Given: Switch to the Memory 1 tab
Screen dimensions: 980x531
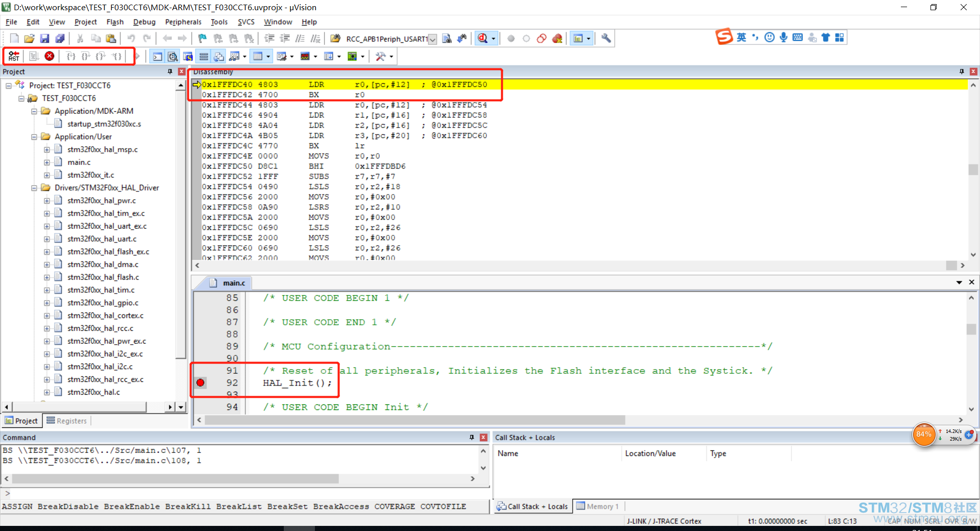Looking at the screenshot, I should pyautogui.click(x=598, y=506).
